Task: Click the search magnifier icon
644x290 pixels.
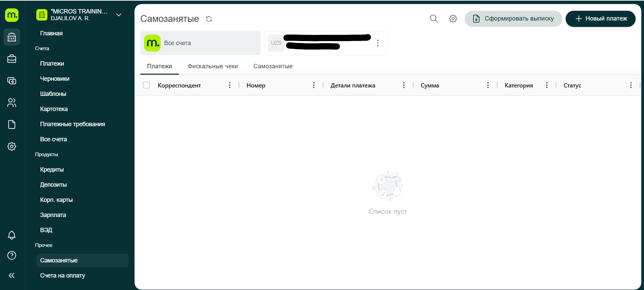Action: (434, 19)
